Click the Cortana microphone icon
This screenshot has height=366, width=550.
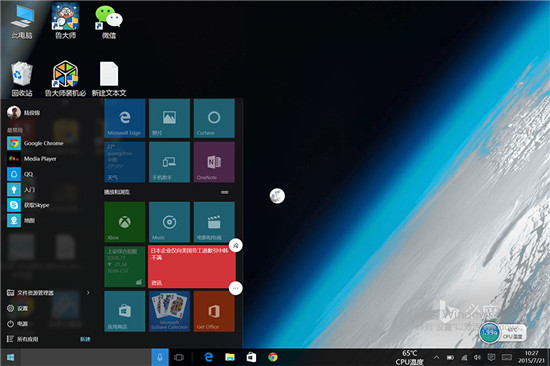point(160,357)
